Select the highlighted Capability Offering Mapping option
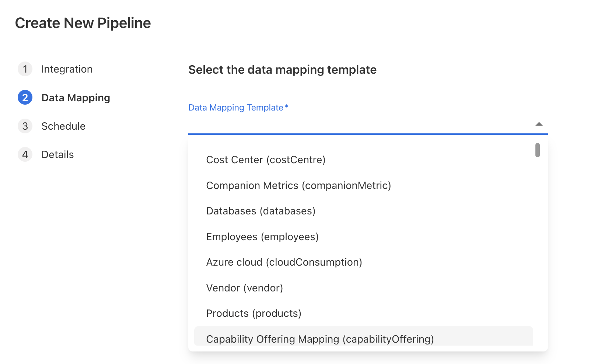 (320, 339)
